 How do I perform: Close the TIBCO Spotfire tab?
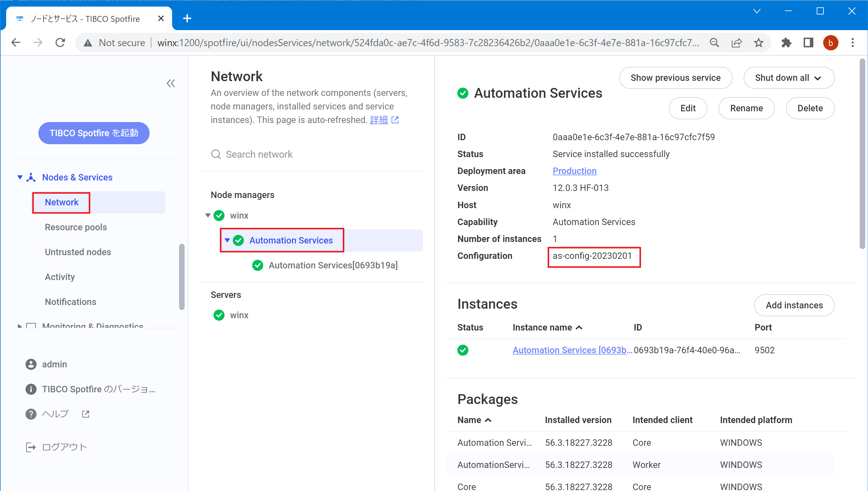pyautogui.click(x=161, y=18)
